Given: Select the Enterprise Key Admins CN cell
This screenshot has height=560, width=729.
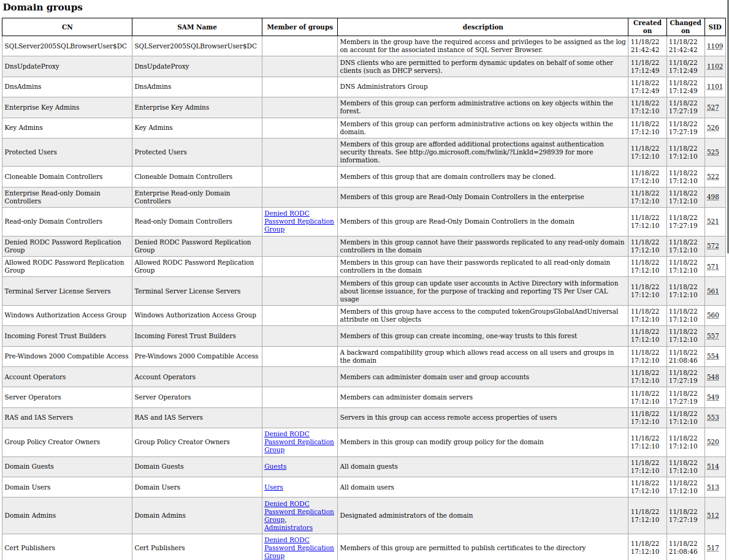Looking at the screenshot, I should [x=67, y=107].
